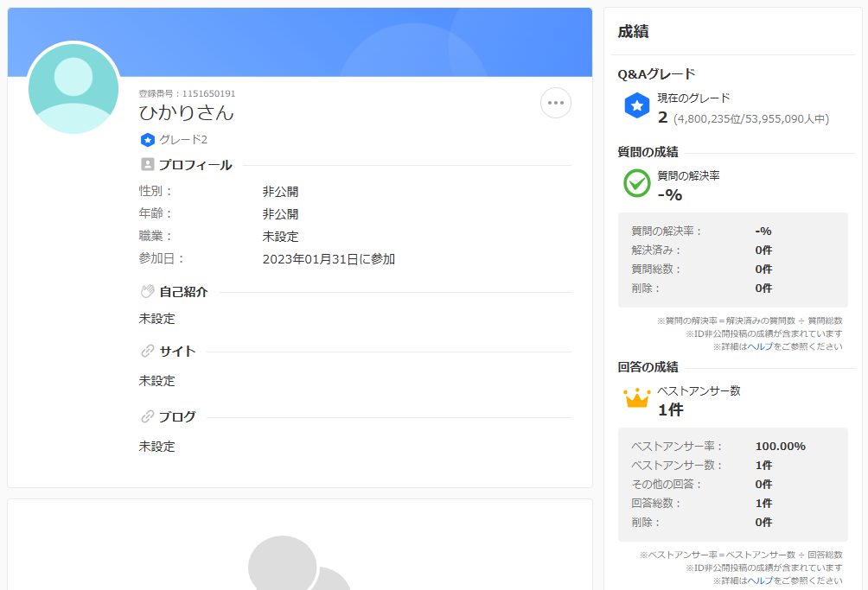Image resolution: width=868 pixels, height=590 pixels.
Task: Click the 解決済み row label
Action: click(x=656, y=250)
